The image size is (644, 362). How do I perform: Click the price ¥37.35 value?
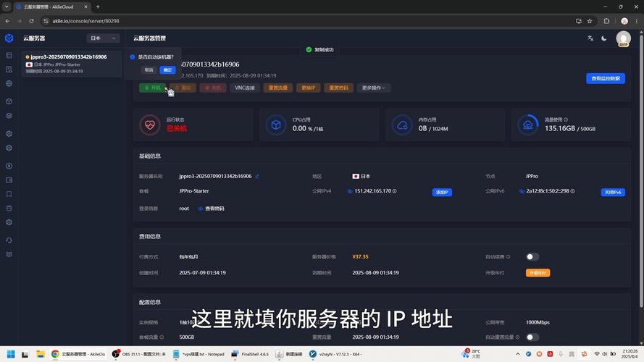(x=360, y=256)
